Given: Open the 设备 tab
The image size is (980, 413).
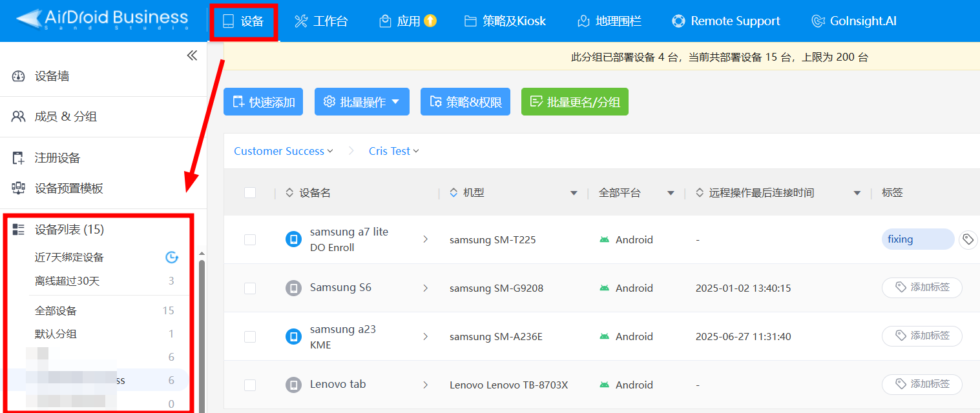Looking at the screenshot, I should (244, 21).
